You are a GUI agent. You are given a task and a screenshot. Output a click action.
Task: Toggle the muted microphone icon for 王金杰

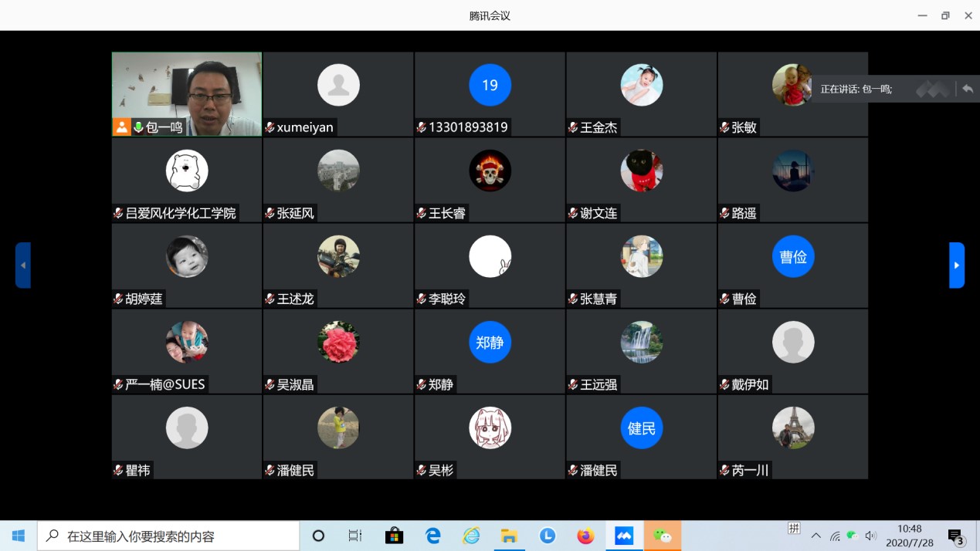[x=573, y=127]
